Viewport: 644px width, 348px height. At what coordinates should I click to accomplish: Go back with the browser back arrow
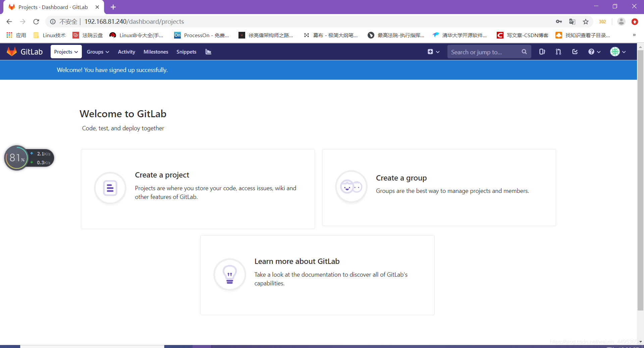[9, 21]
